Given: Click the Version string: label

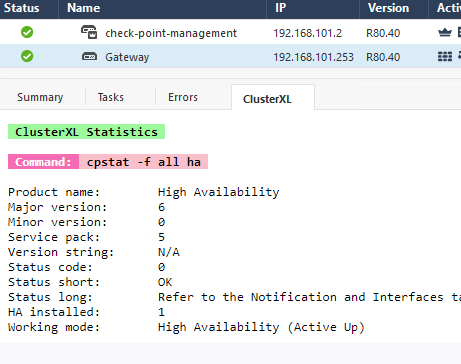Looking at the screenshot, I should tap(61, 252).
